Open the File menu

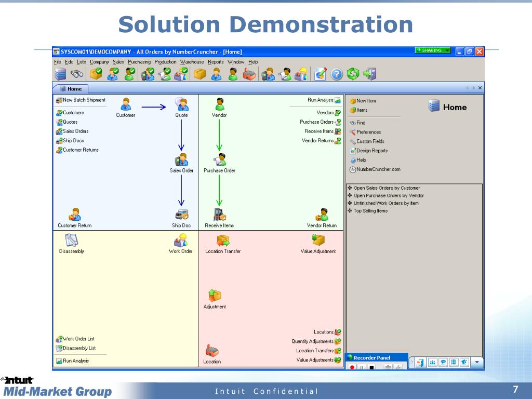tap(57, 62)
